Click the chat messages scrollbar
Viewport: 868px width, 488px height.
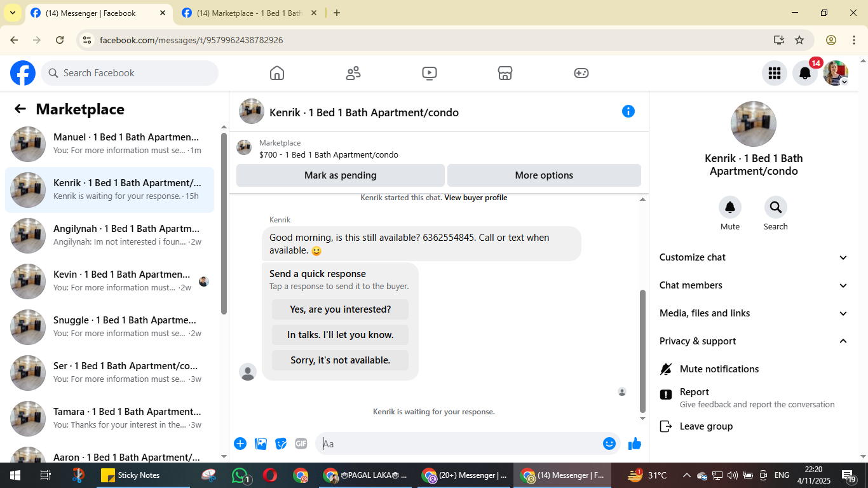coord(642,351)
